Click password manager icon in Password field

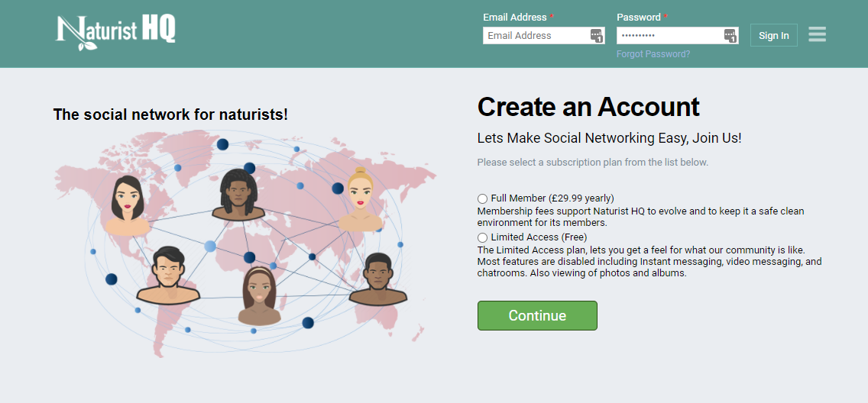730,36
